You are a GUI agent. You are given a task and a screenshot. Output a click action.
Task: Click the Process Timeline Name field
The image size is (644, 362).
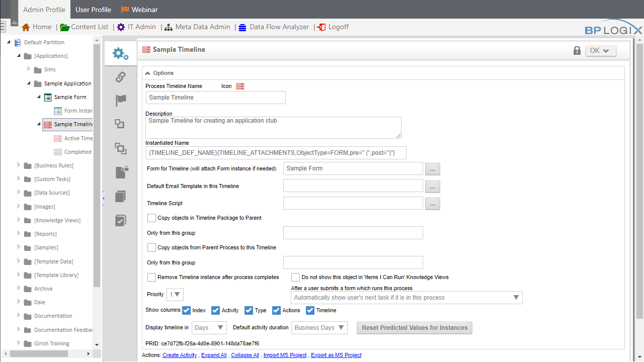[216, 98]
